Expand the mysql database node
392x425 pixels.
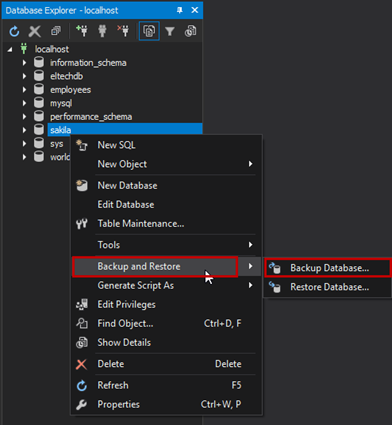coord(24,103)
